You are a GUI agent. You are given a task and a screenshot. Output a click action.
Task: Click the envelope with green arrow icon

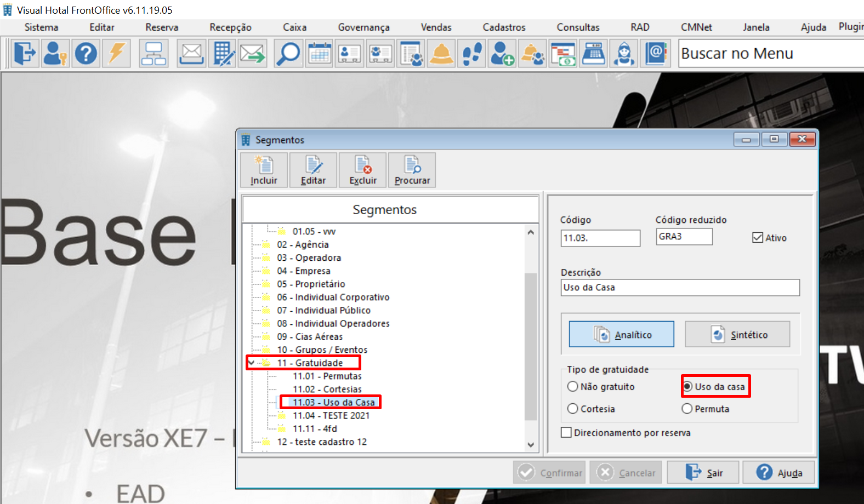[x=253, y=54]
